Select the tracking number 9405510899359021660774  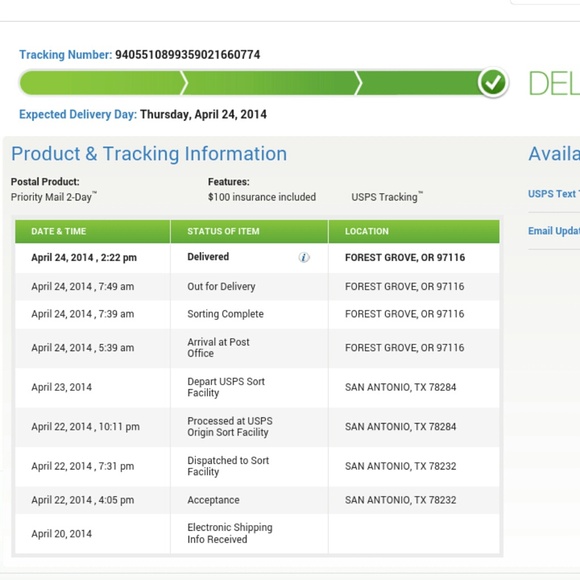click(188, 55)
